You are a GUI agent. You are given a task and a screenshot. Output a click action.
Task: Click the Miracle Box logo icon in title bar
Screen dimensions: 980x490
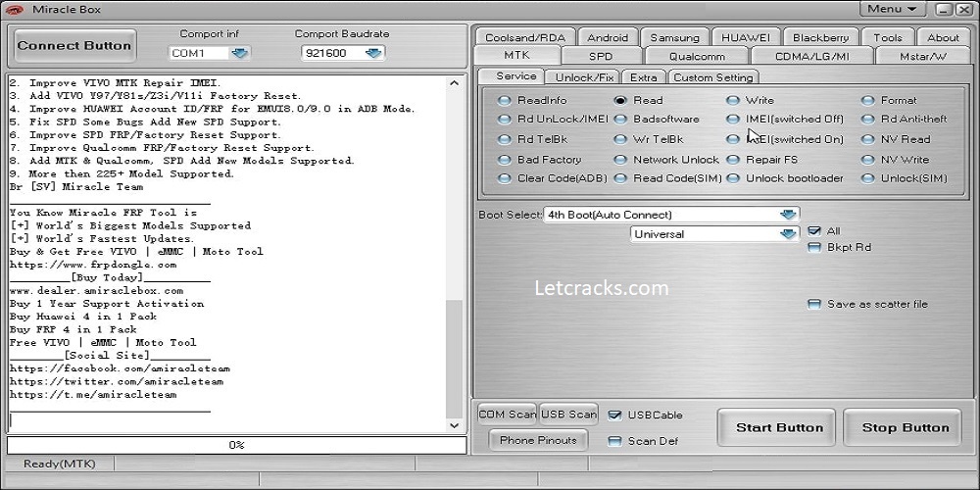[x=14, y=10]
